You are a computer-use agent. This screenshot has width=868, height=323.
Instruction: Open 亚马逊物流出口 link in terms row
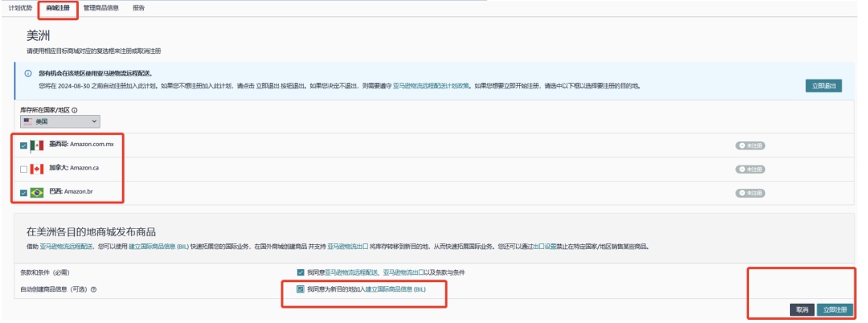pos(404,272)
